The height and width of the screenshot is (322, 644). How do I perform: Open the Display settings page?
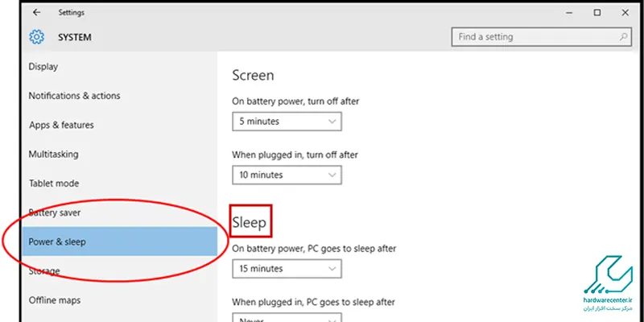(x=43, y=67)
